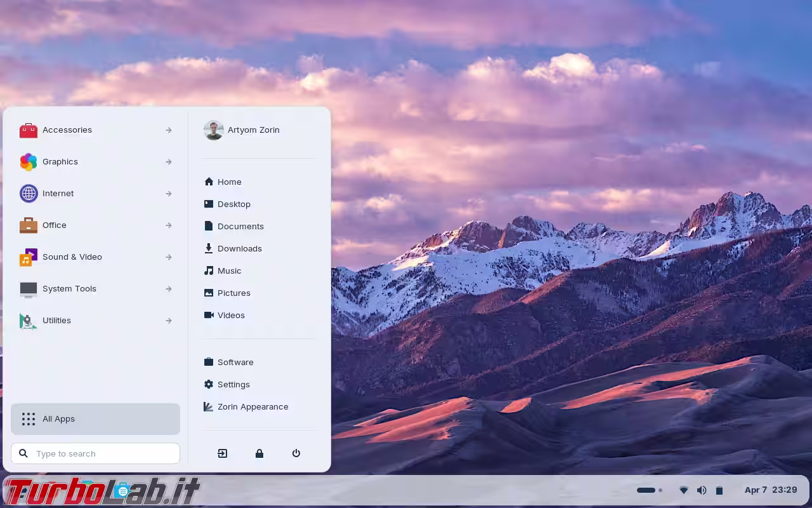Lock the screen with the padlock icon
Image resolution: width=812 pixels, height=508 pixels.
(259, 453)
